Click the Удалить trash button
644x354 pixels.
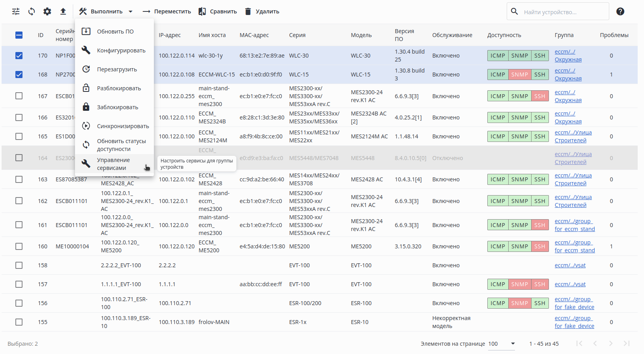[262, 11]
